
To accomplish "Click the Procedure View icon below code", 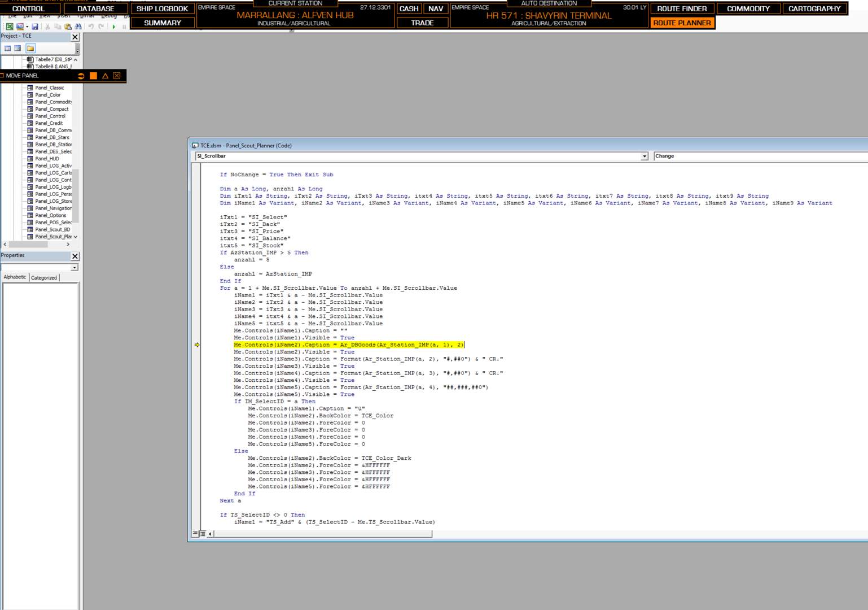I will point(195,533).
